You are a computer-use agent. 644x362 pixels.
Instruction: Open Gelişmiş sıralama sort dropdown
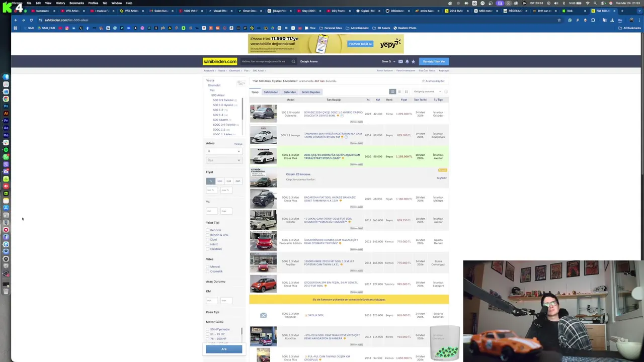[x=427, y=92]
